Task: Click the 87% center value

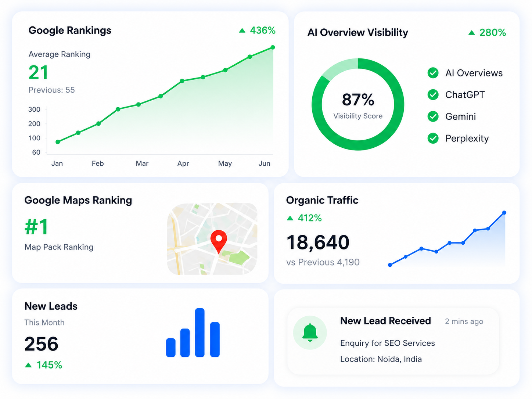Action: 358,100
